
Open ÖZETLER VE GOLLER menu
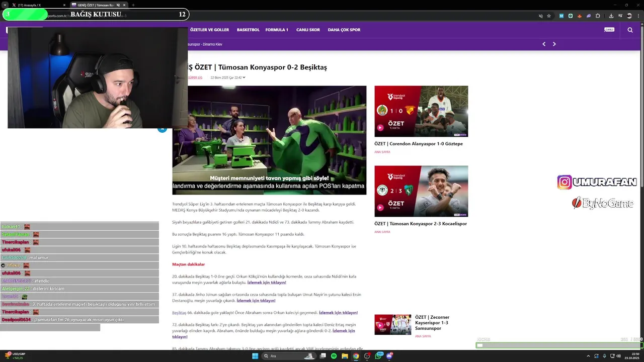209,30
